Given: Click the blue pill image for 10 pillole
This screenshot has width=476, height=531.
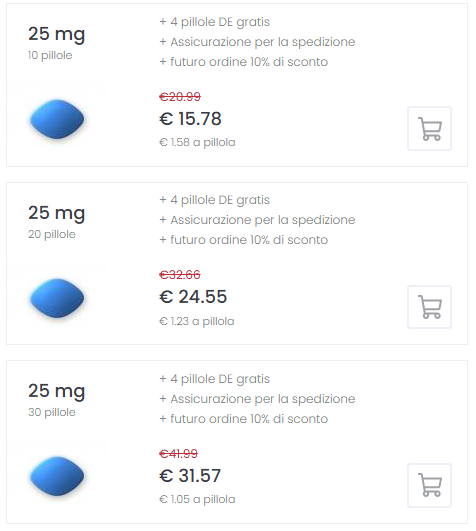Looking at the screenshot, I should (x=57, y=119).
